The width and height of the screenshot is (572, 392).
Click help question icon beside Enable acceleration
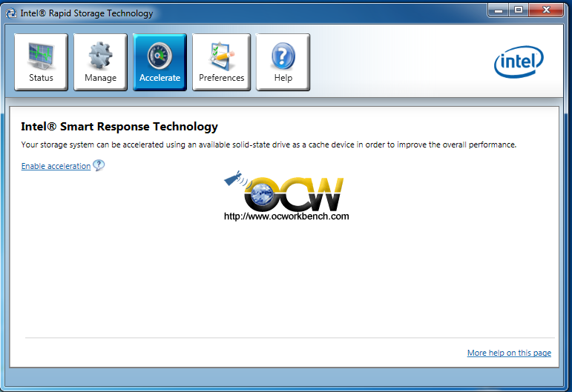(99, 165)
